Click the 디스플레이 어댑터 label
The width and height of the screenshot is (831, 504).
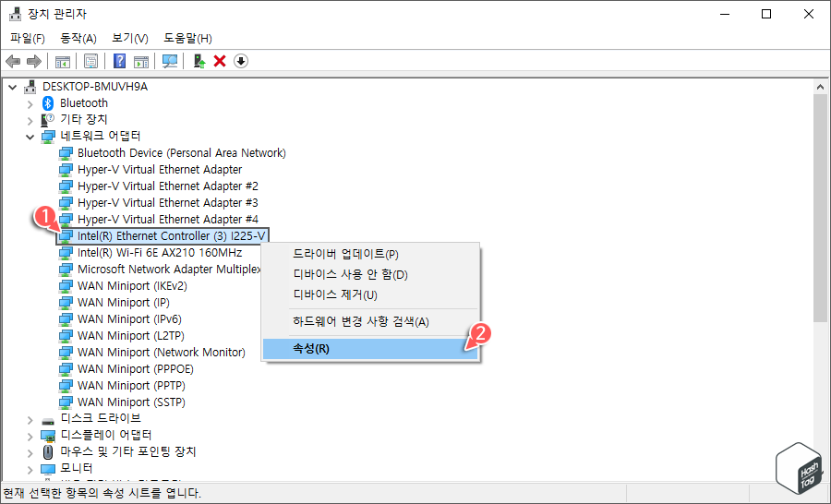click(x=106, y=435)
